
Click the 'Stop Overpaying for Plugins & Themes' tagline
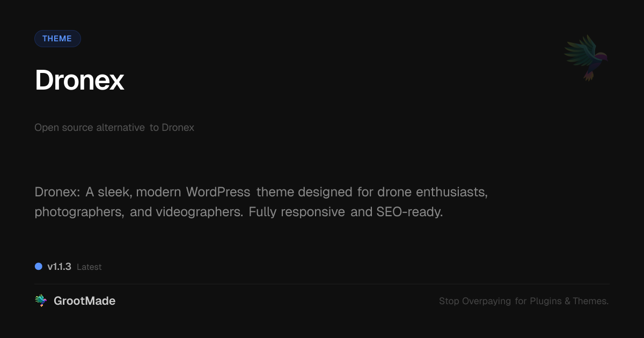[x=524, y=301]
